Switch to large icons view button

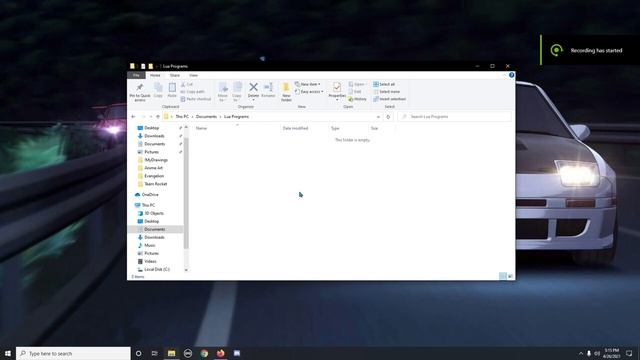point(510,276)
